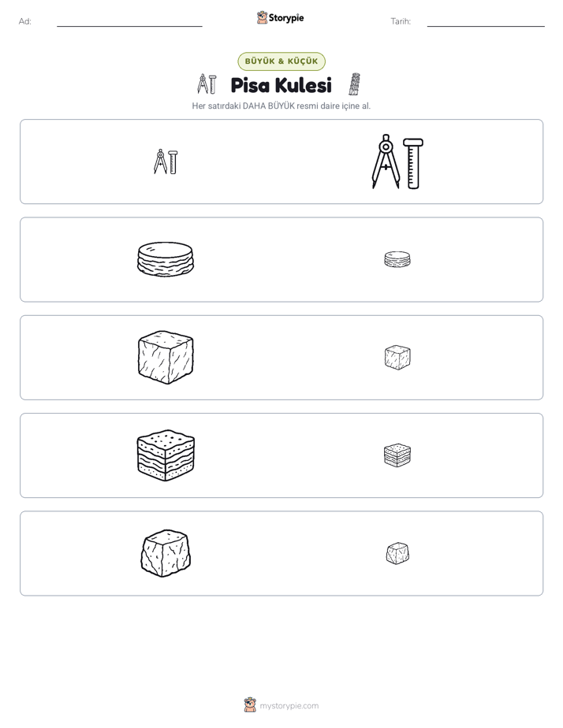Select the large round stacked stone disc
The image size is (563, 728).
coord(166,259)
